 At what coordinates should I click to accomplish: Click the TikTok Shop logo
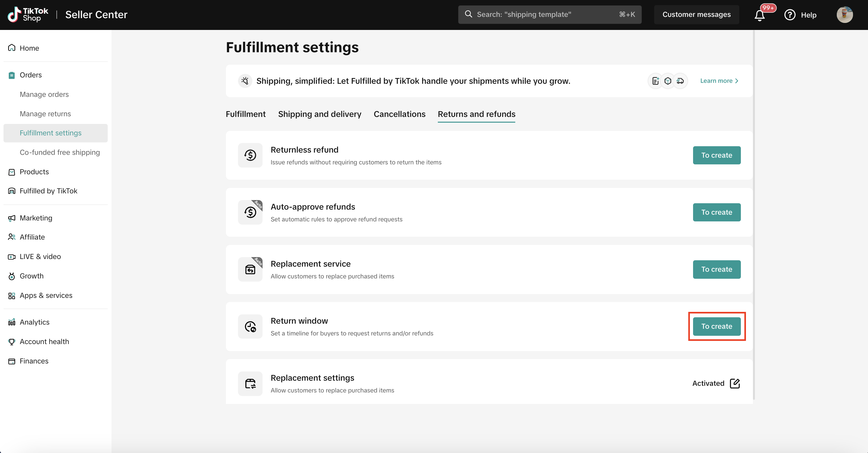point(28,14)
